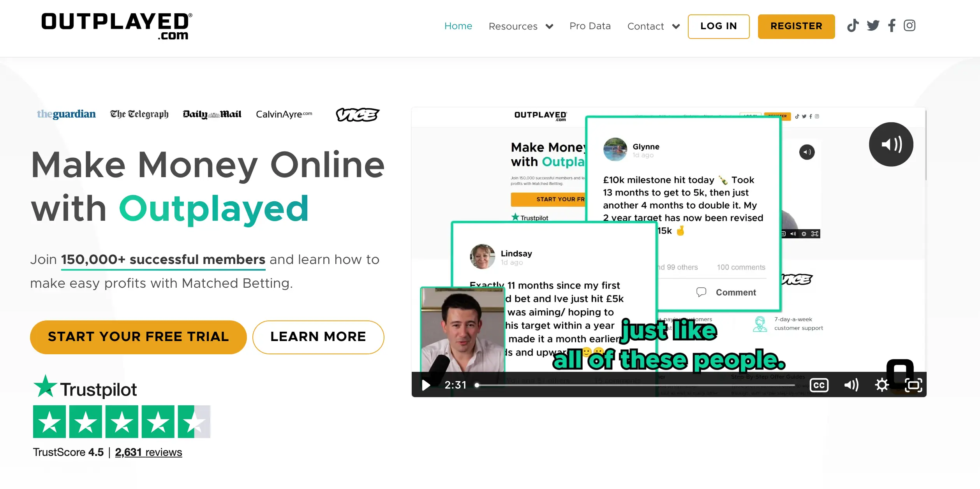Click the Outplayed.com logo in header
The width and height of the screenshot is (980, 489).
pos(116,26)
